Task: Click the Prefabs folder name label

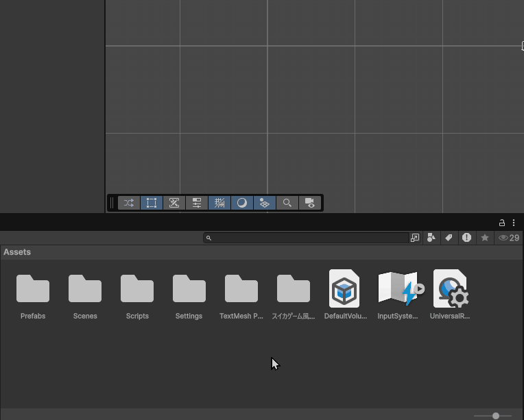Action: click(33, 316)
